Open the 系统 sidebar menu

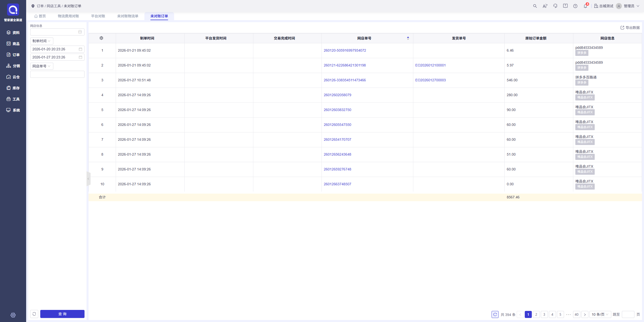tap(13, 110)
